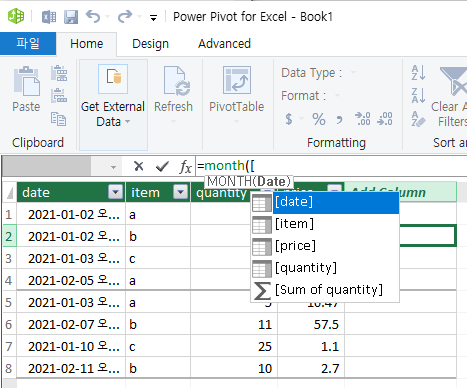The height and width of the screenshot is (388, 467).
Task: Clear All Filters button
Action: 450,97
